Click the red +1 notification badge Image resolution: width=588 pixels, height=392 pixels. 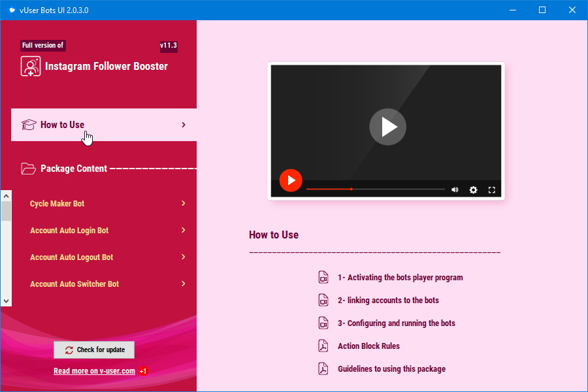click(x=143, y=371)
